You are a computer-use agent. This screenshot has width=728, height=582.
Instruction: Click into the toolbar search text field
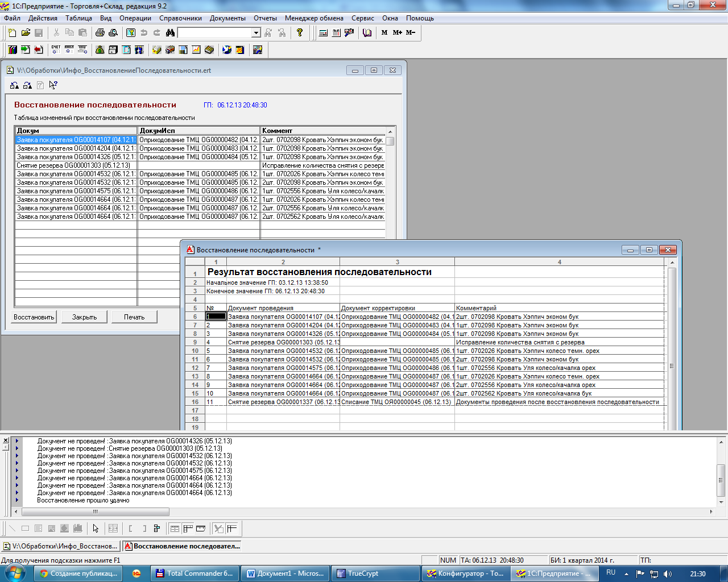214,33
